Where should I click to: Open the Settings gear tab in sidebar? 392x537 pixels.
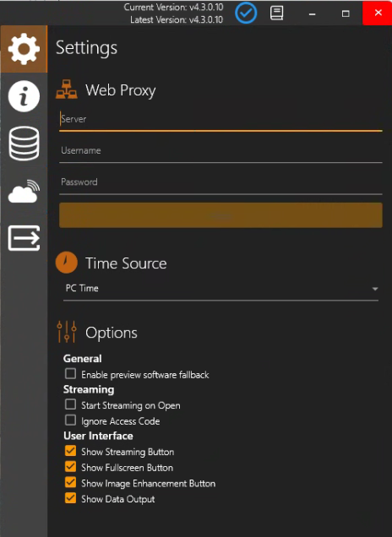pos(24,49)
